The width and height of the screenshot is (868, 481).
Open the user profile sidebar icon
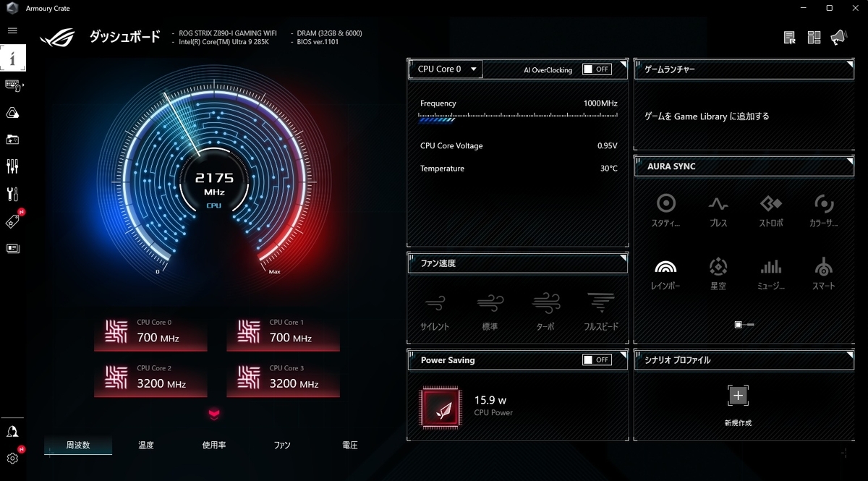click(12, 431)
